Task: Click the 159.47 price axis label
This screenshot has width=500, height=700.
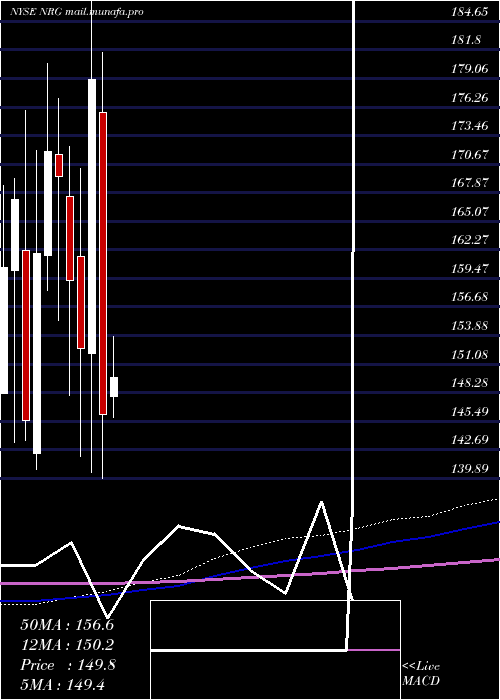Action: (x=469, y=269)
